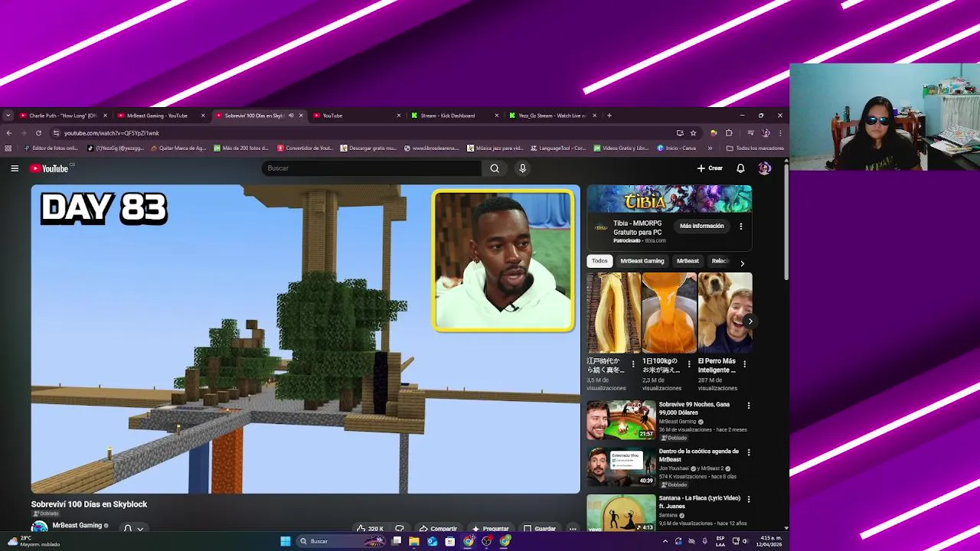Mute the Sobreviví 100 Días tab audio icon
The height and width of the screenshot is (551, 980).
click(291, 116)
